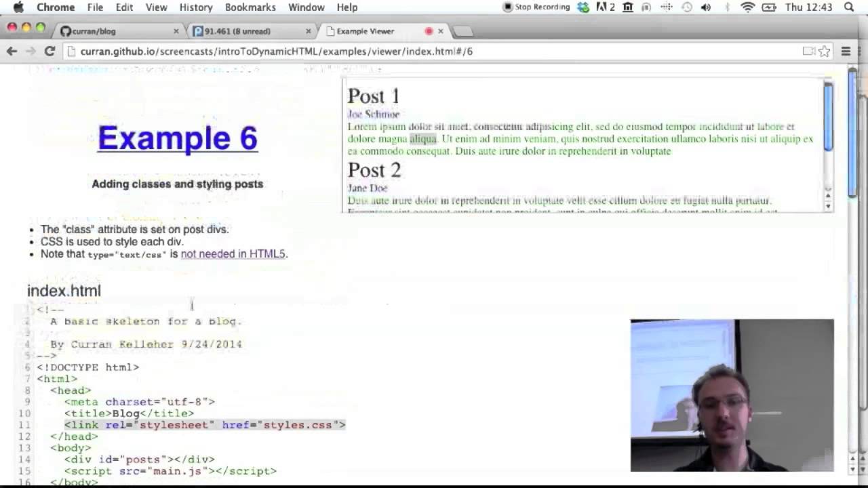Switch to the 91.461 (8 unread) tab
This screenshot has width=868, height=488.
(x=251, y=31)
